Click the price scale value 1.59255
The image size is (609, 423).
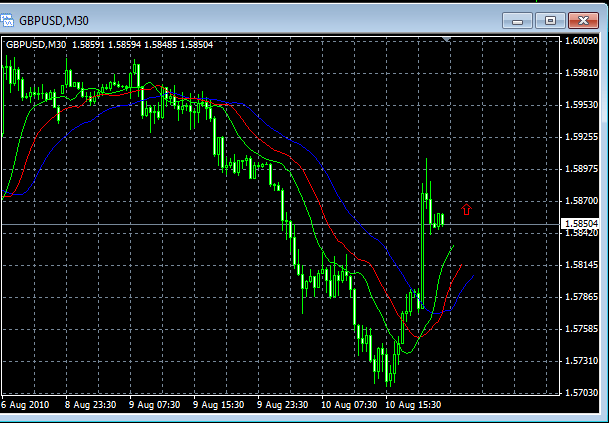point(581,137)
